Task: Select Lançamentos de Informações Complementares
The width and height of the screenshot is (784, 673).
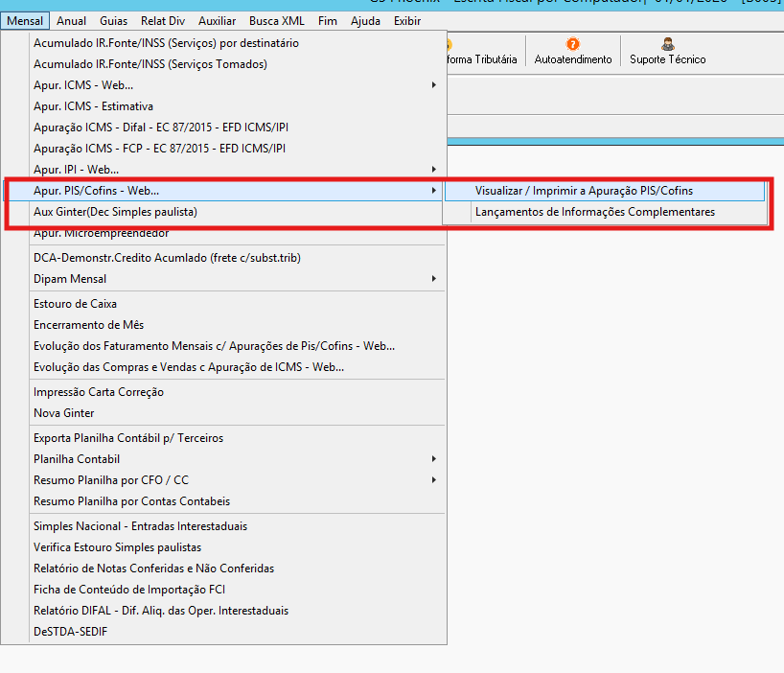Action: tap(605, 212)
